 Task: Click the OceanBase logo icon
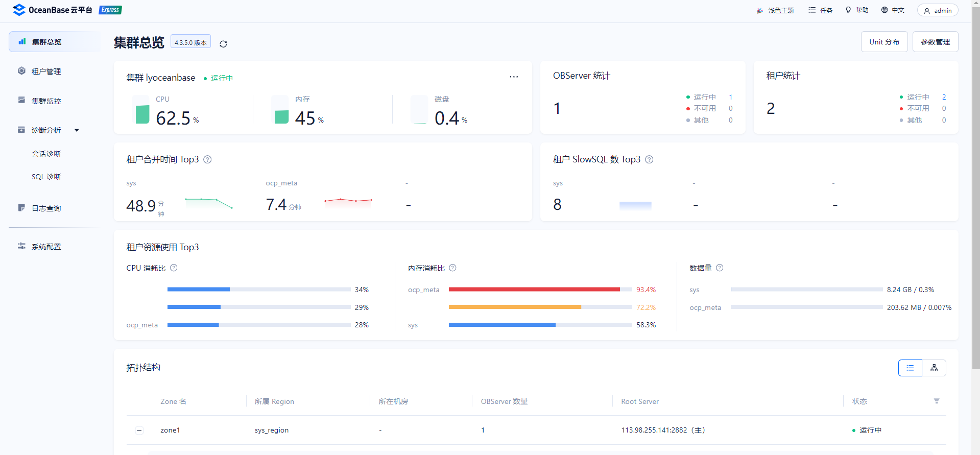pyautogui.click(x=19, y=10)
